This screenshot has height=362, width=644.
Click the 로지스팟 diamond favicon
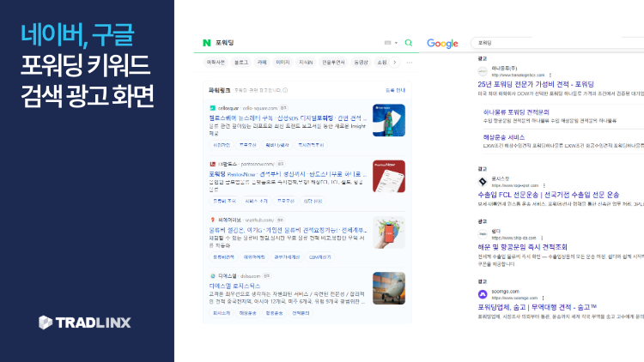pyautogui.click(x=483, y=181)
